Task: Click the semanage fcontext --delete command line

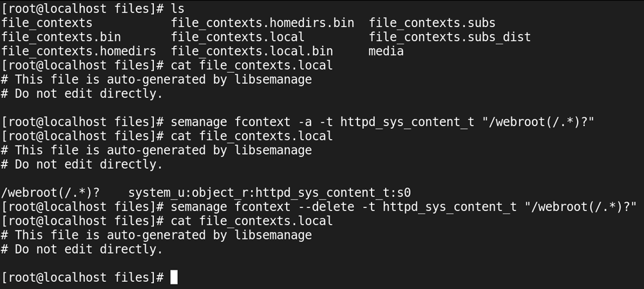Action: (404, 207)
